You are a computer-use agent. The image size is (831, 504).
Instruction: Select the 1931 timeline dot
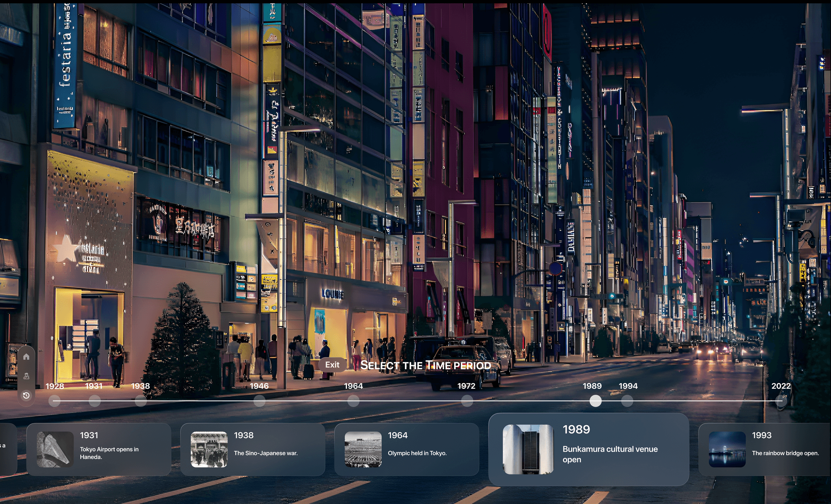tap(95, 401)
